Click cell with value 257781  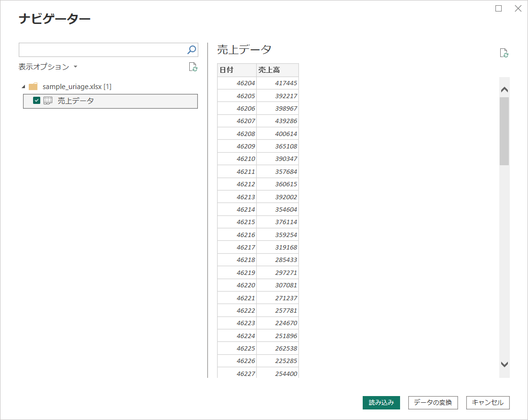tap(277, 310)
